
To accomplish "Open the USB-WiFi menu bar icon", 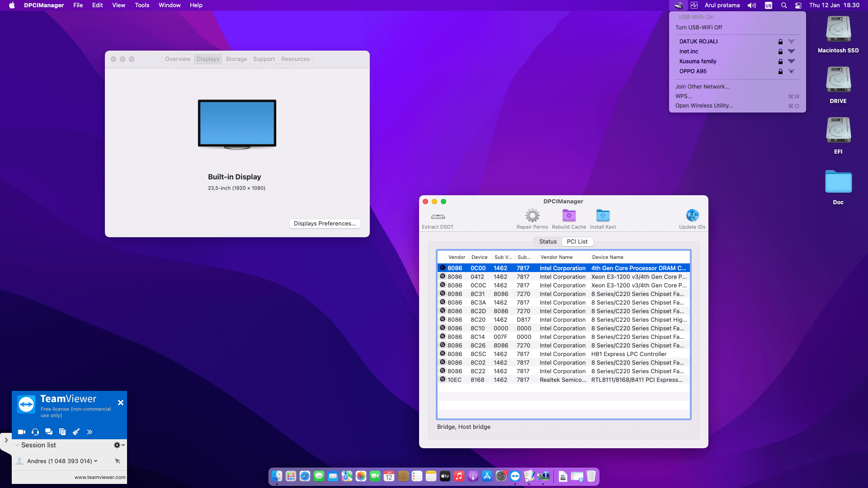I will click(x=678, y=5).
